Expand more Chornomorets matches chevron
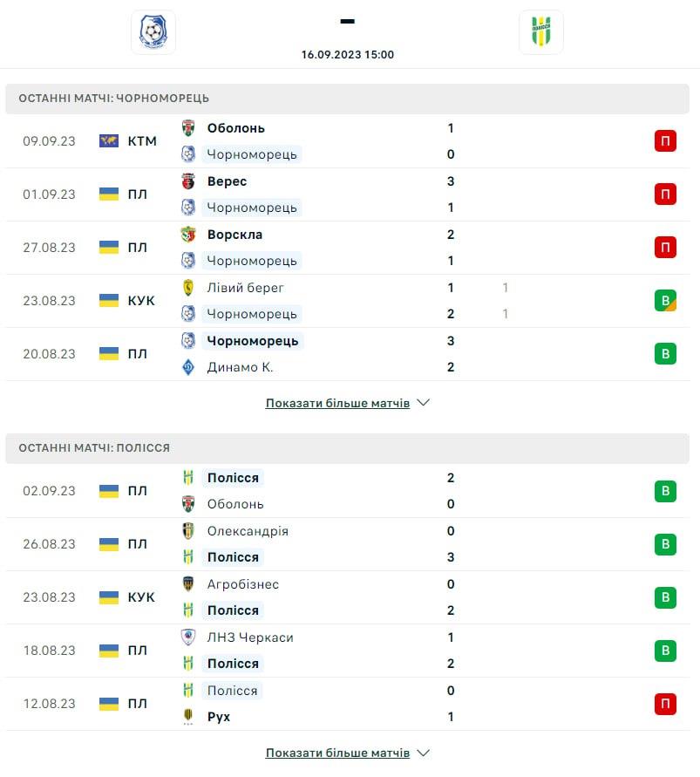 [x=424, y=404]
